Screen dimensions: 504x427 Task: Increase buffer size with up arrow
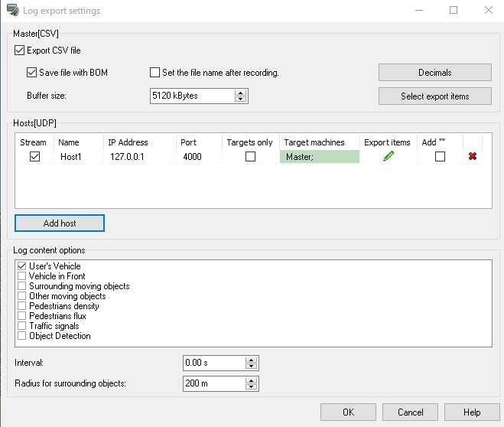tap(240, 93)
